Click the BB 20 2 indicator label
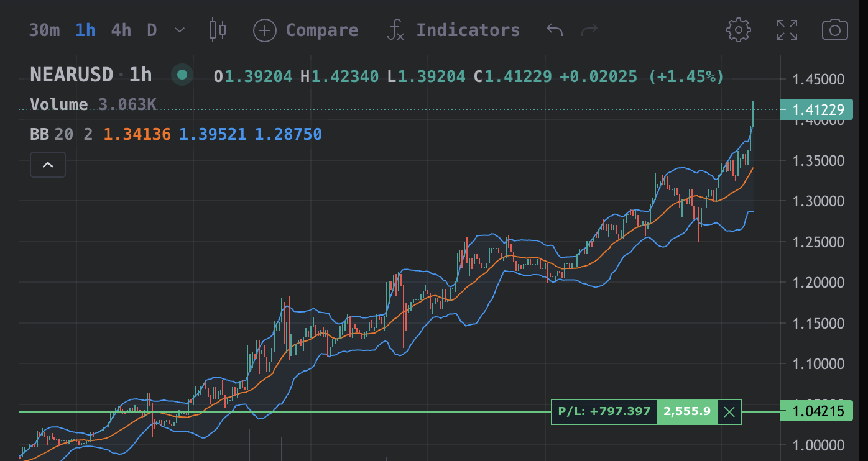Screen dimensions: 868x461 [x=61, y=134]
